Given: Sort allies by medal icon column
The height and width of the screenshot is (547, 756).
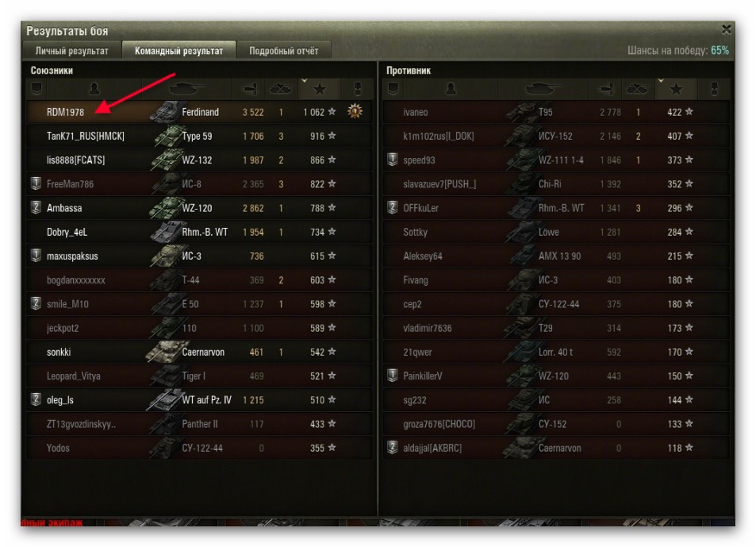Looking at the screenshot, I should 358,89.
